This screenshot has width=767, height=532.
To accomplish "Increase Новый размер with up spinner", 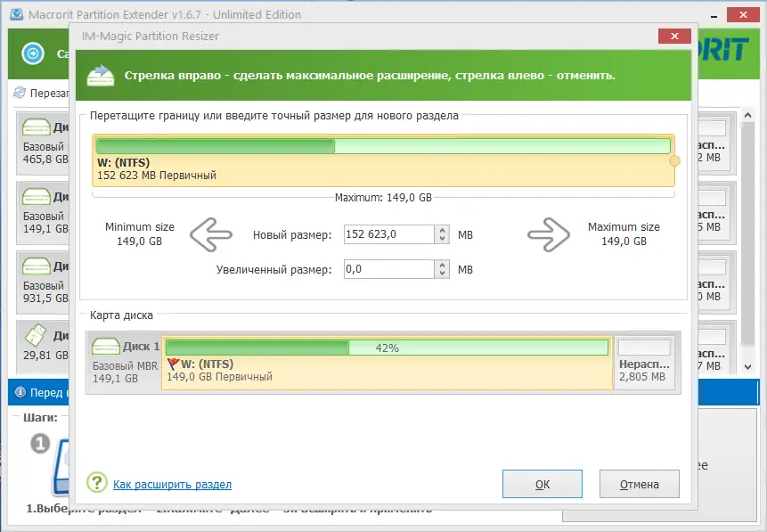I will [x=442, y=230].
